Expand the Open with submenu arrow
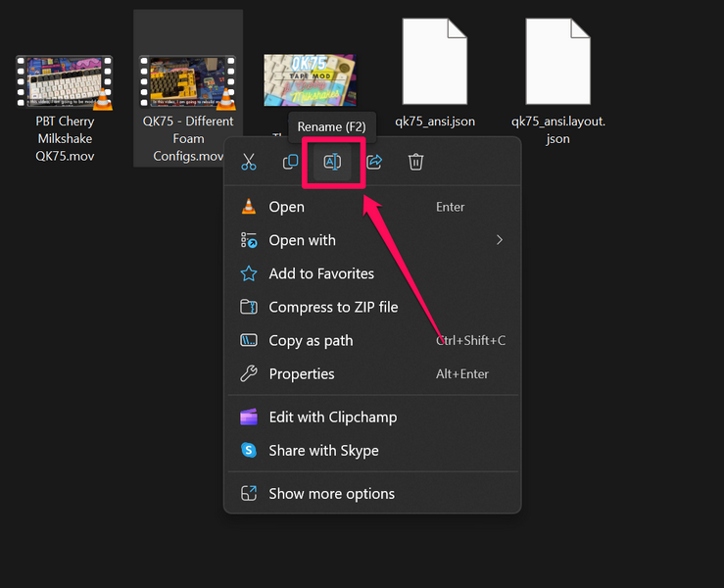Viewport: 724px width, 588px height. pyautogui.click(x=500, y=240)
